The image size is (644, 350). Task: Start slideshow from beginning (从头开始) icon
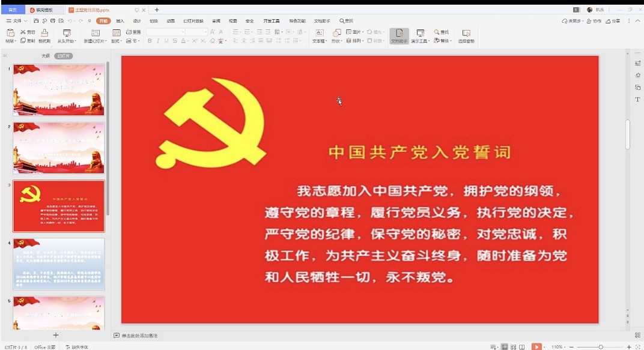[67, 33]
